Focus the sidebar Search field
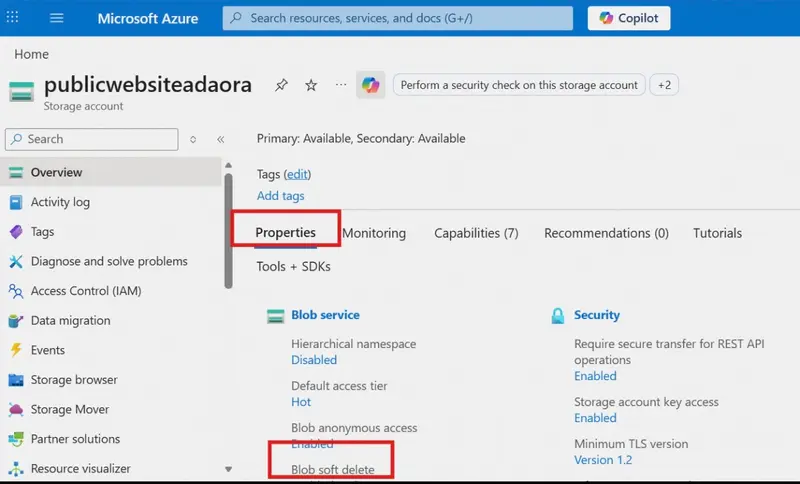The height and width of the screenshot is (484, 800). (x=92, y=139)
